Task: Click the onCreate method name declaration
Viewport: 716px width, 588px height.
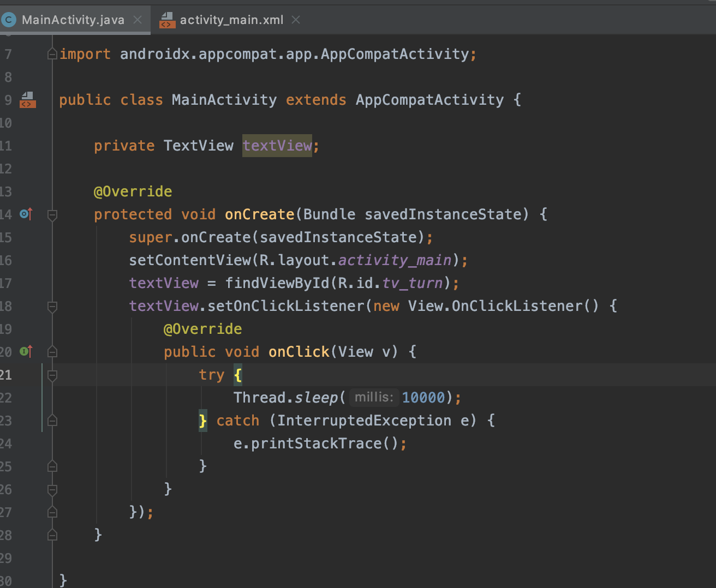Action: [x=260, y=214]
